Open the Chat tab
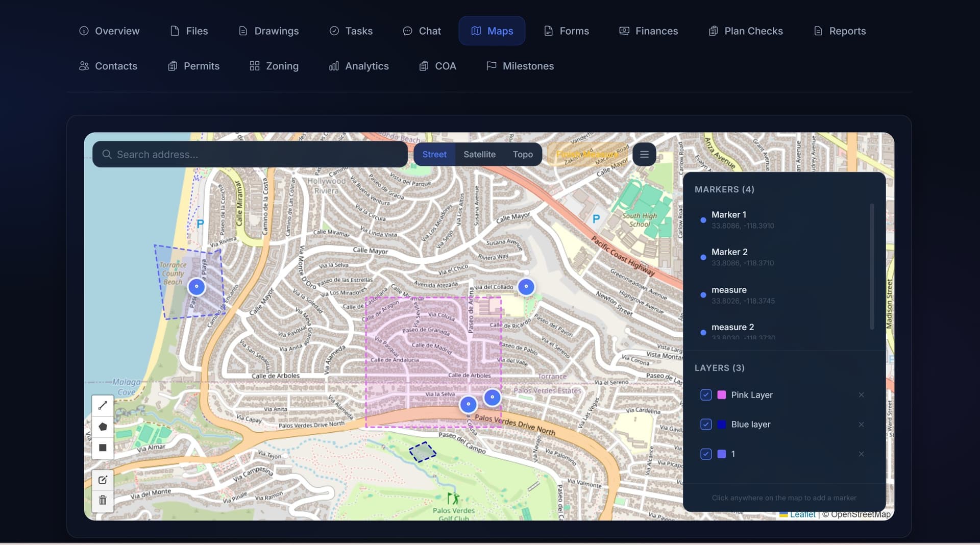 (422, 31)
